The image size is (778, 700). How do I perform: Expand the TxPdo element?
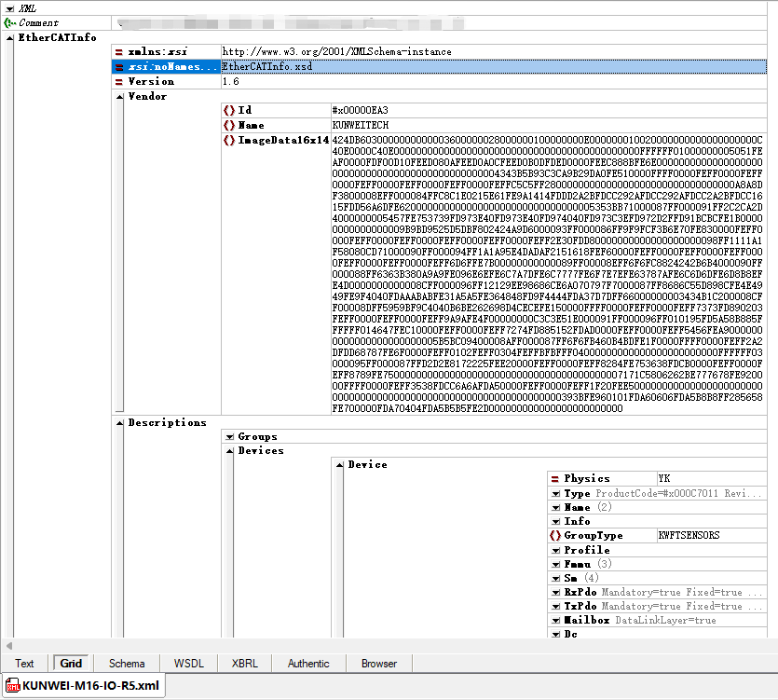click(555, 606)
